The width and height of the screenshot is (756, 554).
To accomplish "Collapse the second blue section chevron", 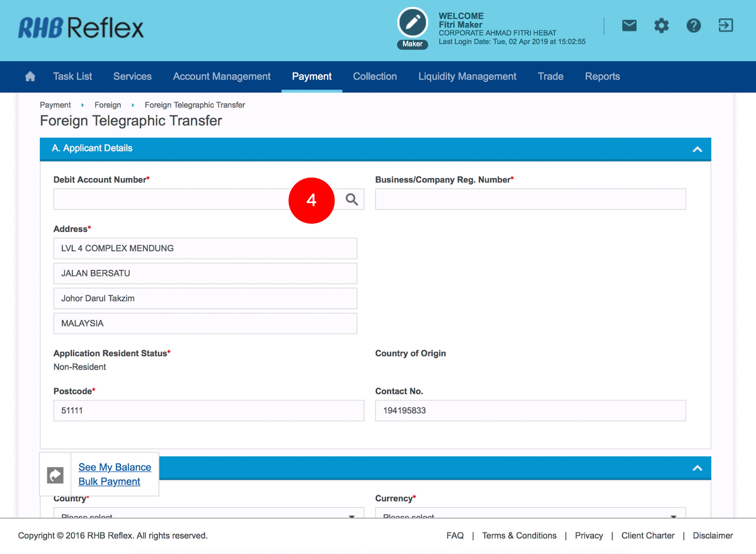I will point(697,468).
